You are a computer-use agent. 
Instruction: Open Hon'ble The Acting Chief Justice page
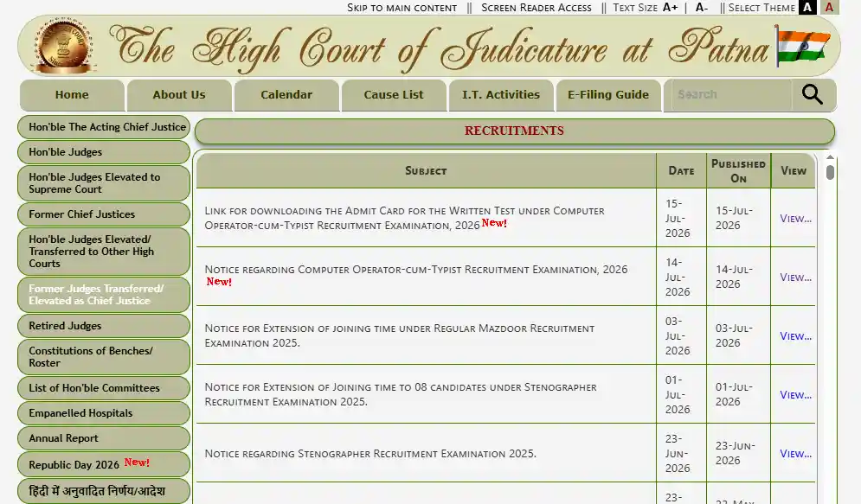tap(104, 127)
